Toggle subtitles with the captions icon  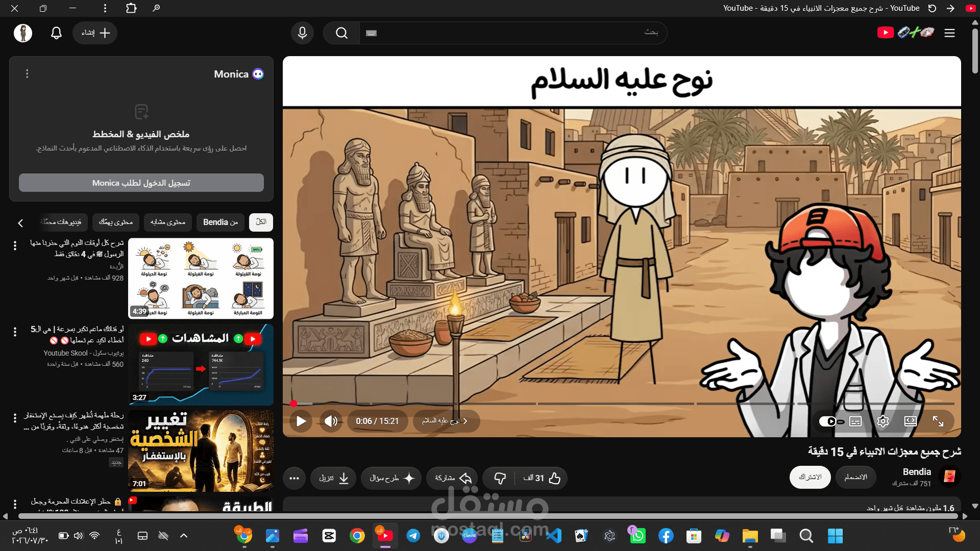point(855,421)
